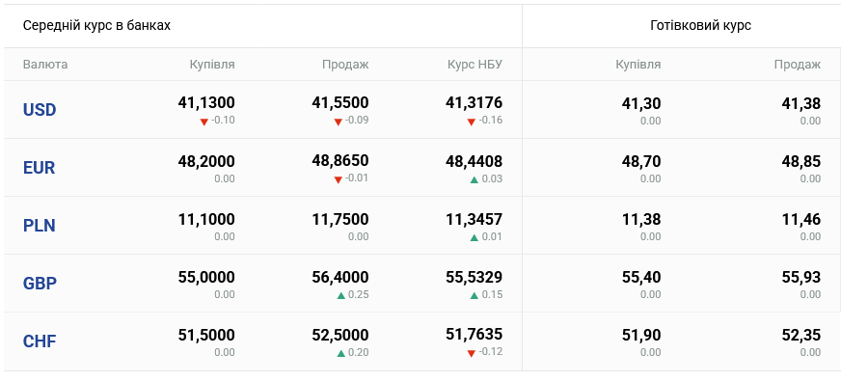Click the red down arrow under EUR Продаж 48,8650
This screenshot has height=382, width=868.
point(338,179)
